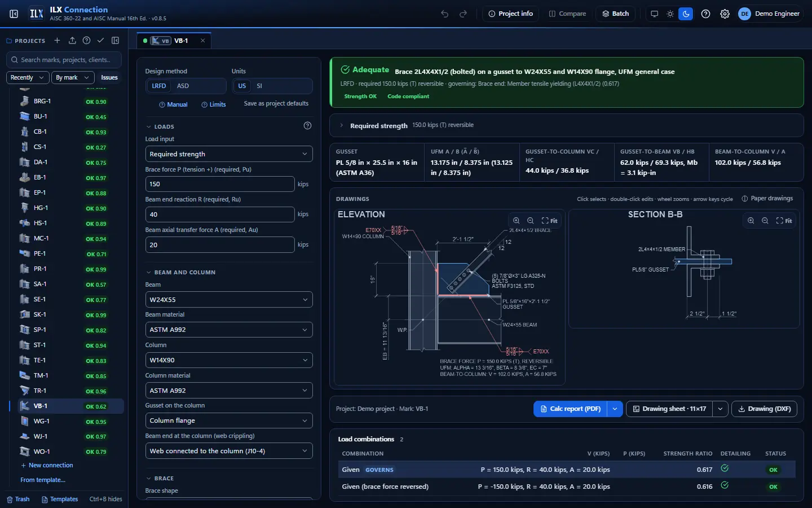
Task: Fit the Elevation drawing to view
Action: tap(549, 221)
